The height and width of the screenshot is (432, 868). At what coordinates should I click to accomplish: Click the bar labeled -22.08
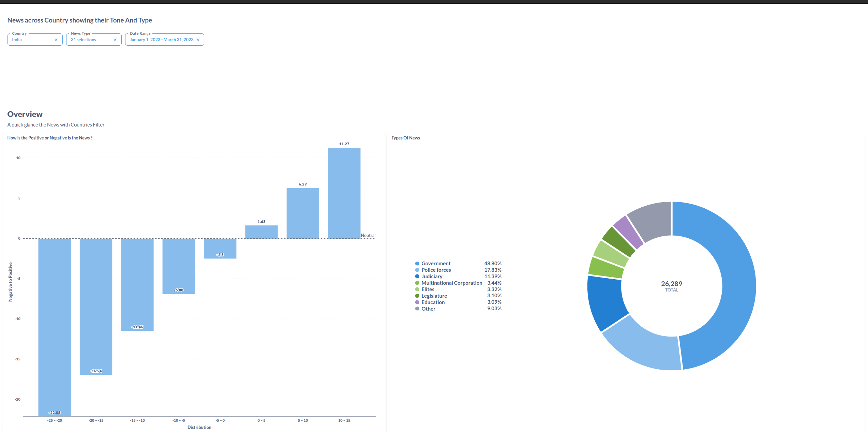(55, 327)
